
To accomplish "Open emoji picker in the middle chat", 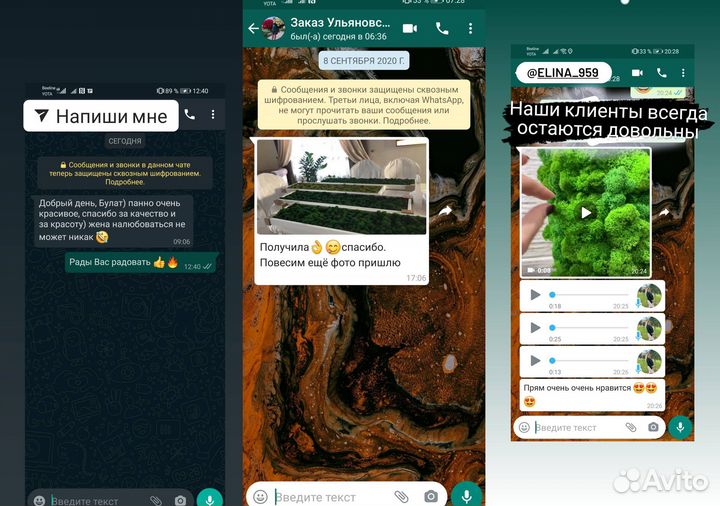I will tap(260, 496).
